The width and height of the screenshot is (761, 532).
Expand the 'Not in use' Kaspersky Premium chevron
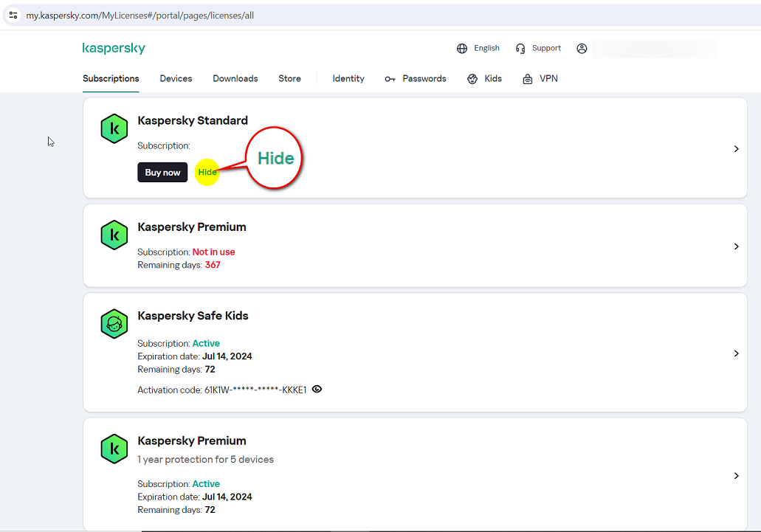pos(736,246)
